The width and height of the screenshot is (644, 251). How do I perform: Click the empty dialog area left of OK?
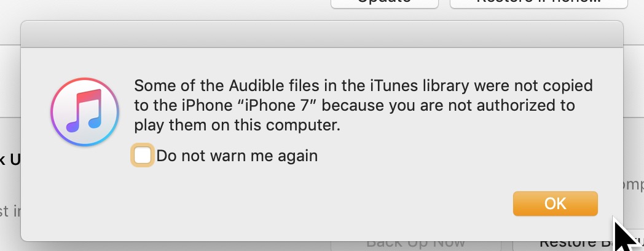338,204
